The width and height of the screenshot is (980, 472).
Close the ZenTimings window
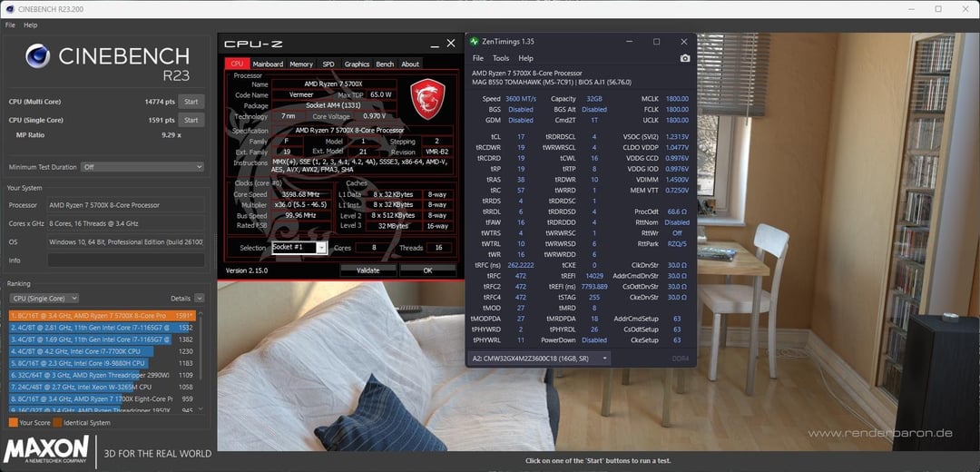tap(684, 41)
